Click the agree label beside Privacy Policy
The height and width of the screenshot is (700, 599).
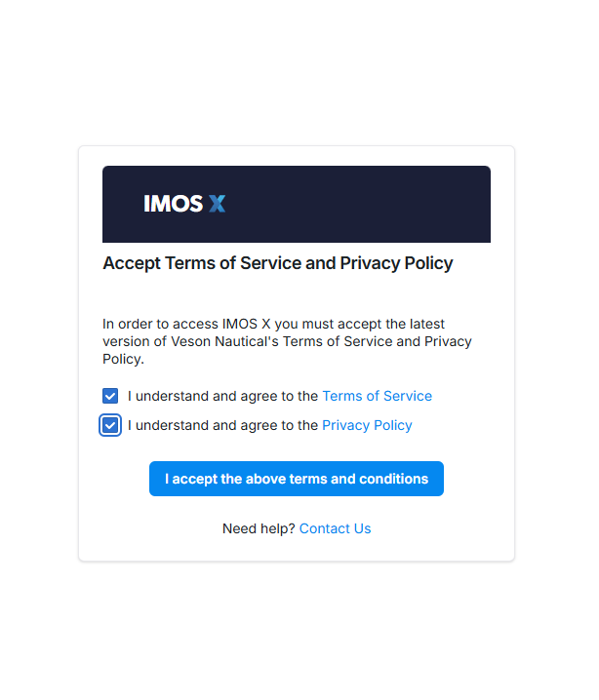tap(222, 425)
